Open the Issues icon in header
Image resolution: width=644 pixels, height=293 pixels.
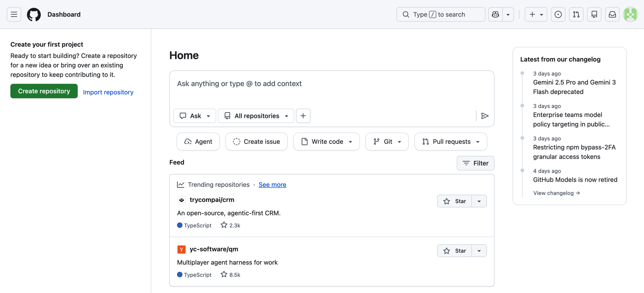coord(558,14)
